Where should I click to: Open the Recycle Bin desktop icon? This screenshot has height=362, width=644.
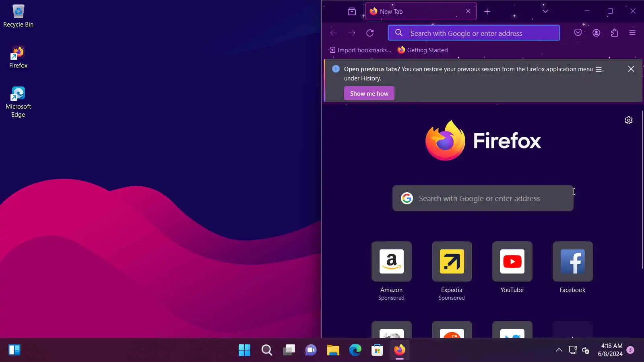[x=18, y=16]
